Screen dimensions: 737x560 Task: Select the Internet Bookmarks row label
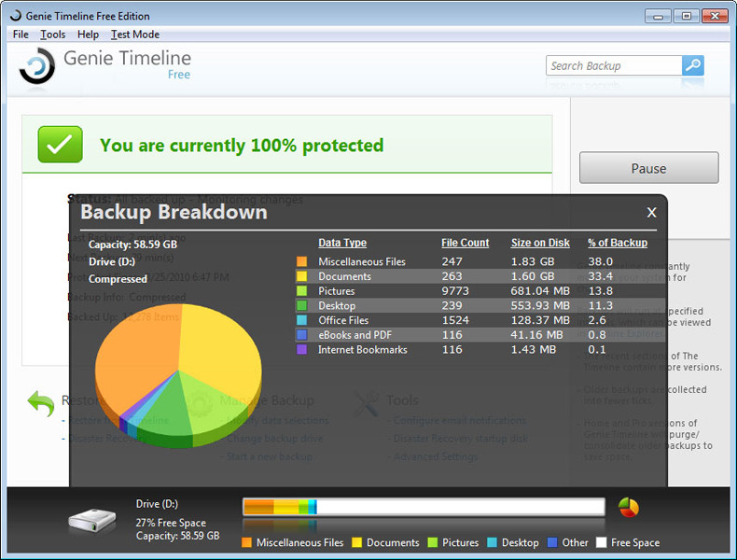(x=362, y=349)
